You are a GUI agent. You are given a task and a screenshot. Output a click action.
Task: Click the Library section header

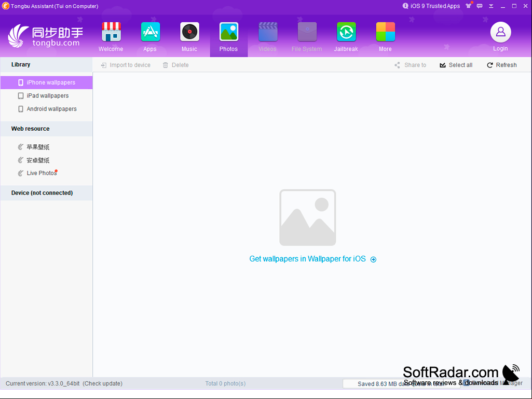coord(47,64)
